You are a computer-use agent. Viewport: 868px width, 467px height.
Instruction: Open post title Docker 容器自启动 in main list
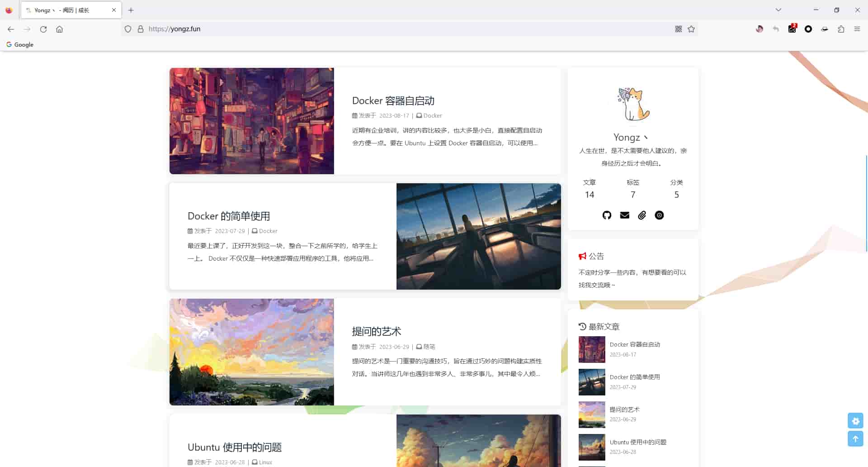(393, 100)
